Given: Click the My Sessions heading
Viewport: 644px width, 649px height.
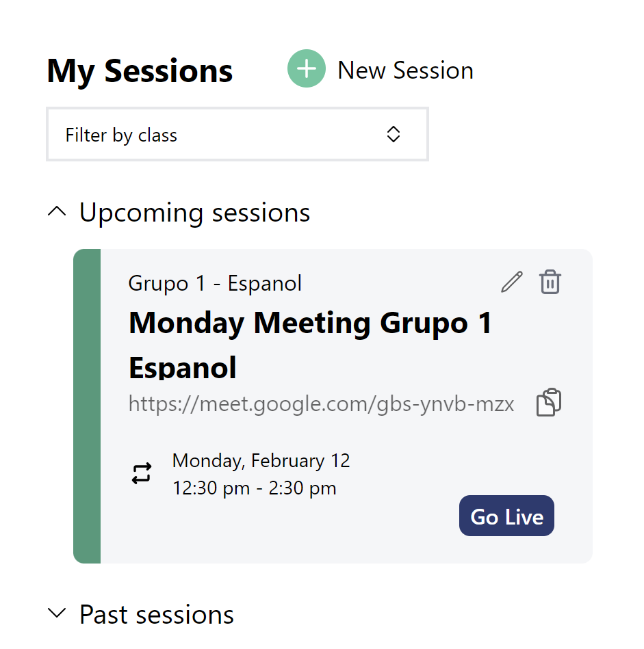Looking at the screenshot, I should point(140,71).
